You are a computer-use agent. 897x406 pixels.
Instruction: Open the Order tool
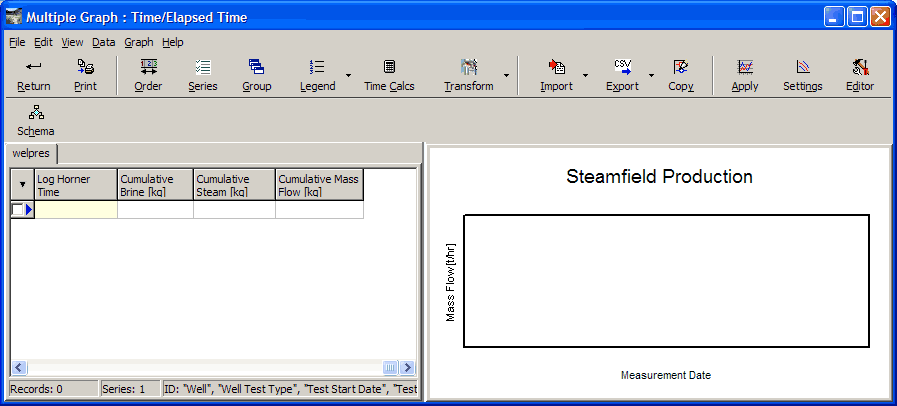149,67
